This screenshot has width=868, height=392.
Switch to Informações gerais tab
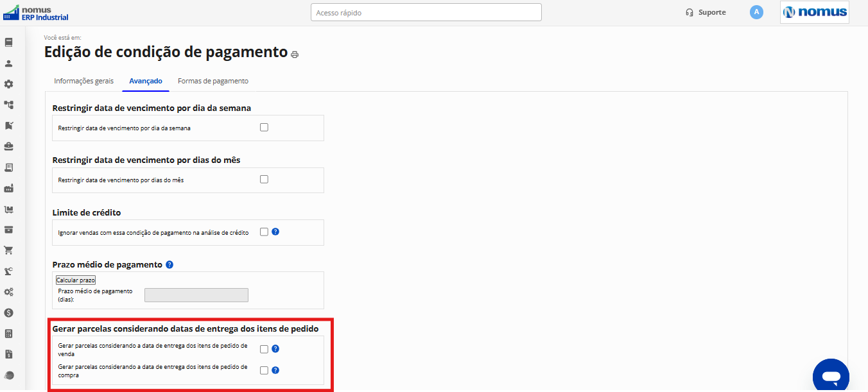(x=83, y=81)
